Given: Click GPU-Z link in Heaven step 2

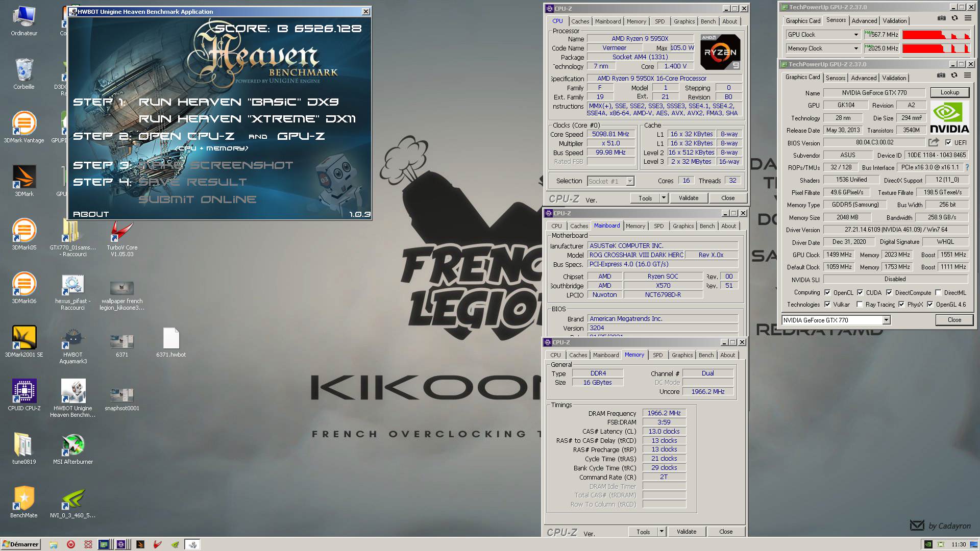Looking at the screenshot, I should pyautogui.click(x=301, y=136).
